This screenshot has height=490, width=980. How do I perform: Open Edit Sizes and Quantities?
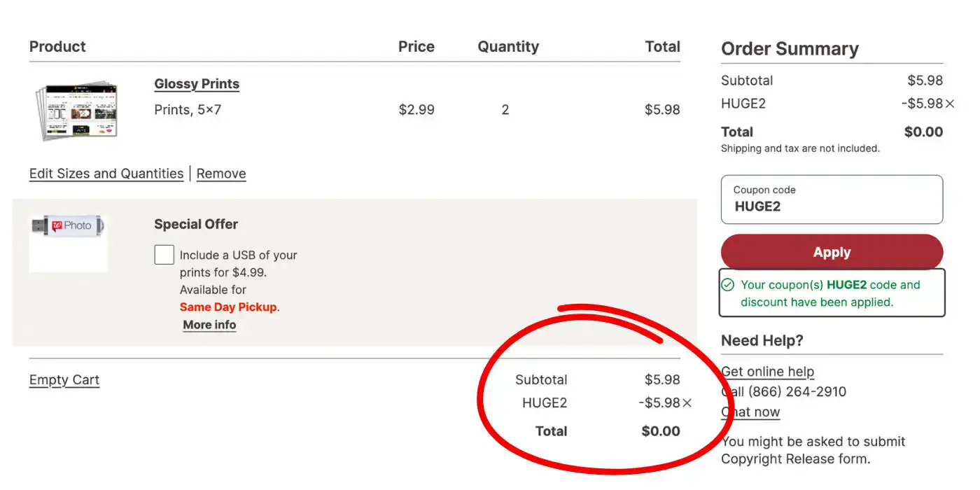point(106,174)
